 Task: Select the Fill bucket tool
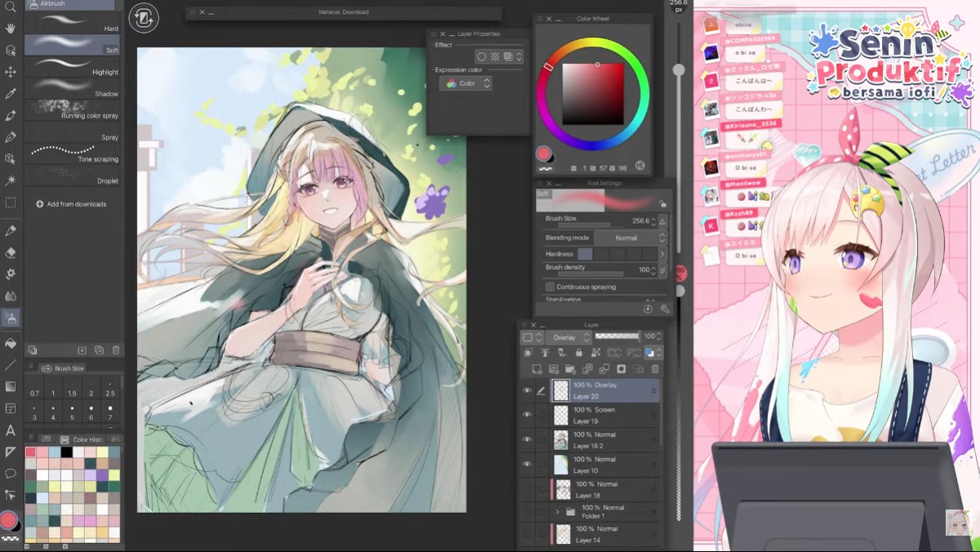pos(11,343)
